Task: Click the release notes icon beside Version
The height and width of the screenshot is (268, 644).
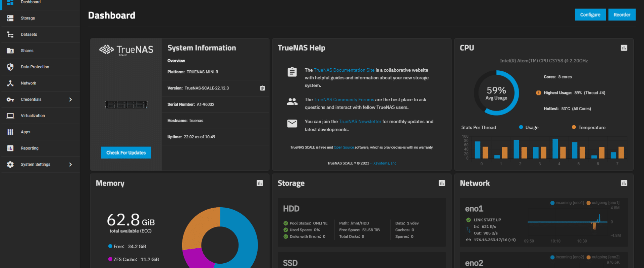Action: coord(263,88)
